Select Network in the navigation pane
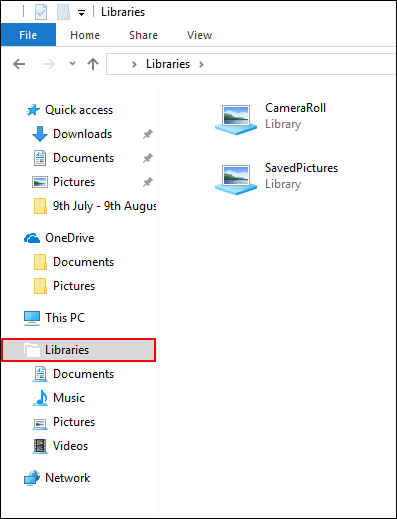Screen dimensions: 397x519 (68, 478)
